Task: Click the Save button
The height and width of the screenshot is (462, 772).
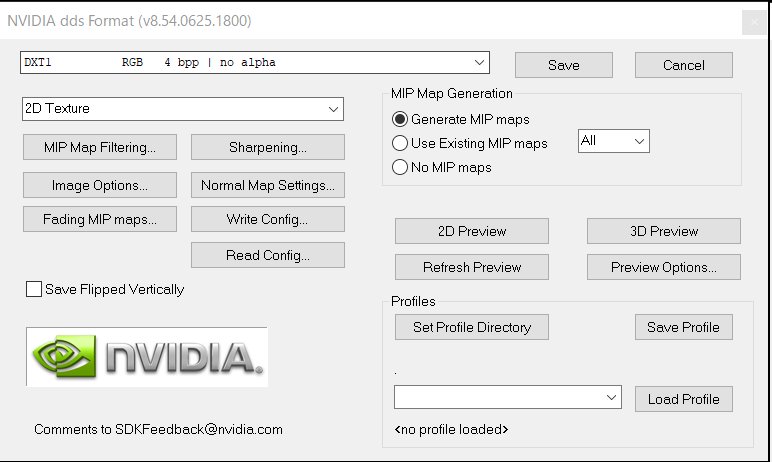Action: [563, 65]
